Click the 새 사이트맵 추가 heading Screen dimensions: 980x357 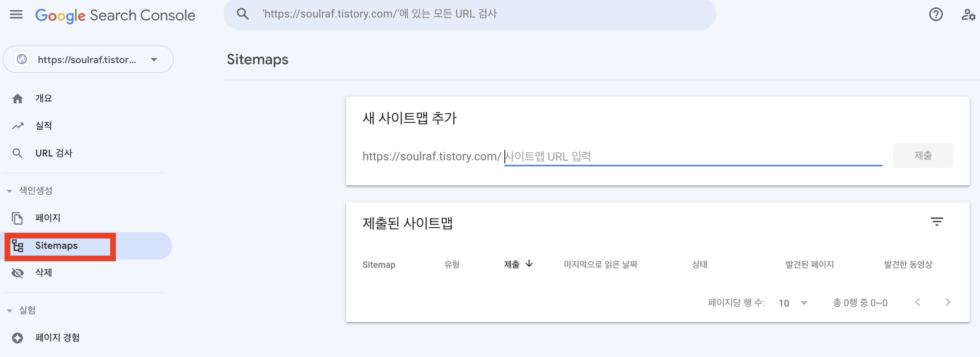click(x=409, y=118)
